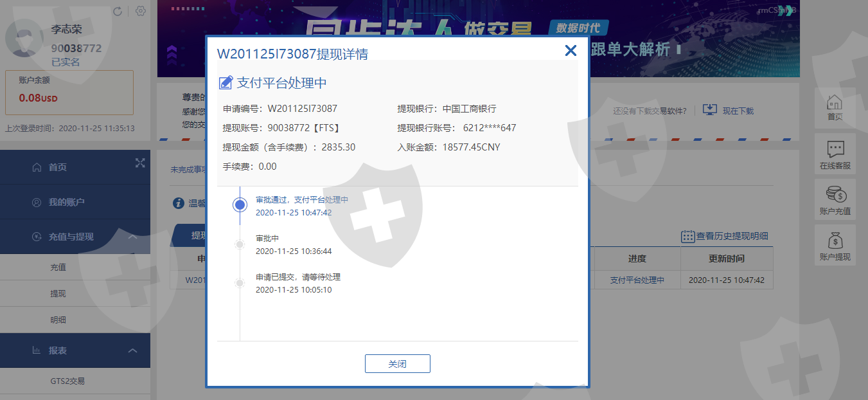The width and height of the screenshot is (868, 400).
Task: Click the account balance 0.08USD box
Action: tap(69, 93)
